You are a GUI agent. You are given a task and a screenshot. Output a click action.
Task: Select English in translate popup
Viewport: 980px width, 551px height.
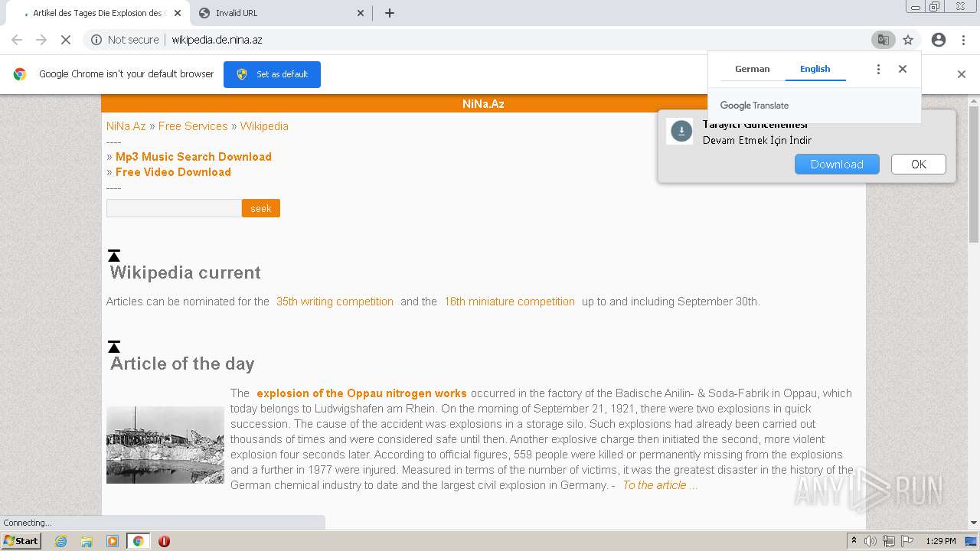(815, 69)
